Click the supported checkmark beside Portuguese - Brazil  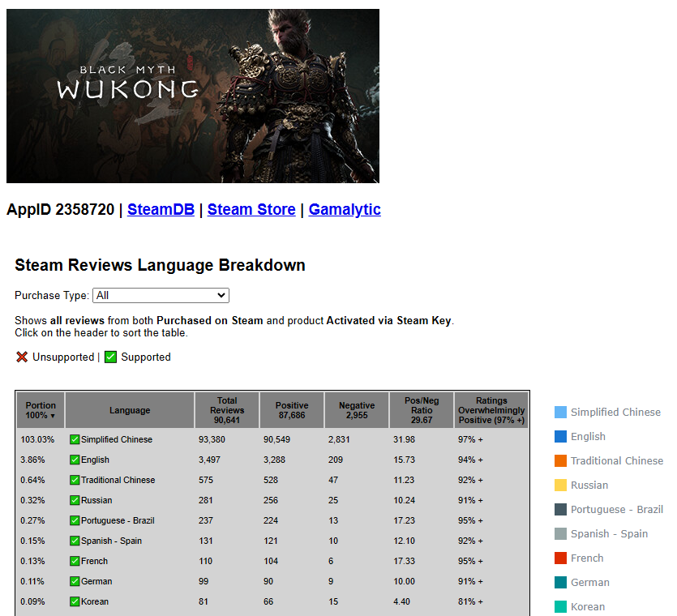(75, 520)
